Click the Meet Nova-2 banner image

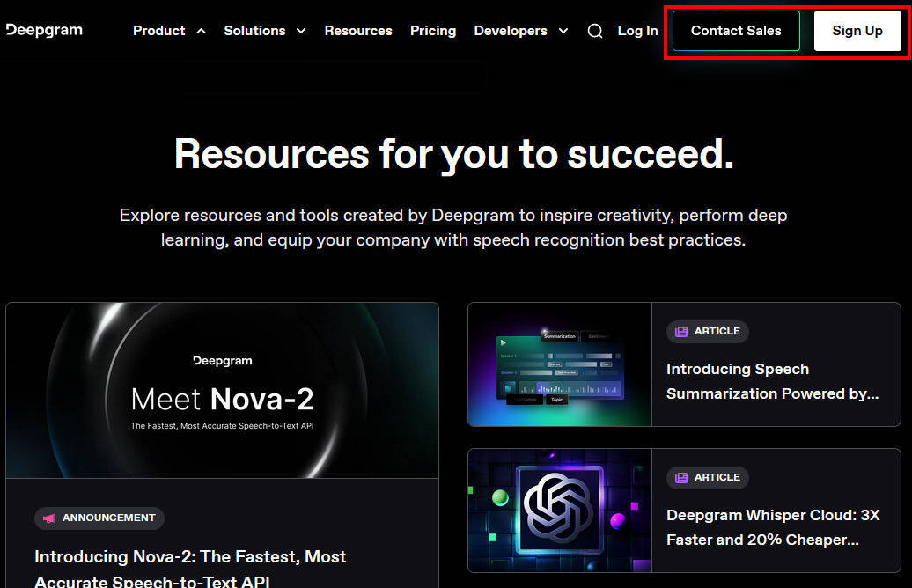222,390
